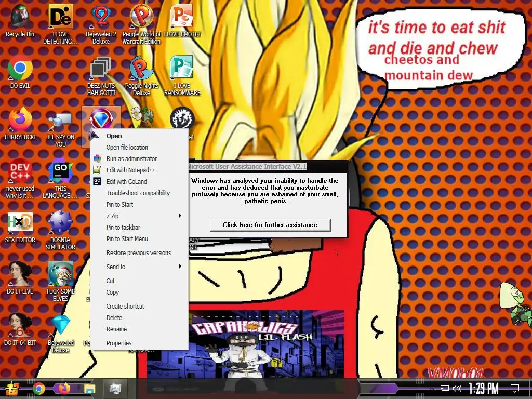
Task: Choose Restore previous versions
Action: click(x=139, y=253)
